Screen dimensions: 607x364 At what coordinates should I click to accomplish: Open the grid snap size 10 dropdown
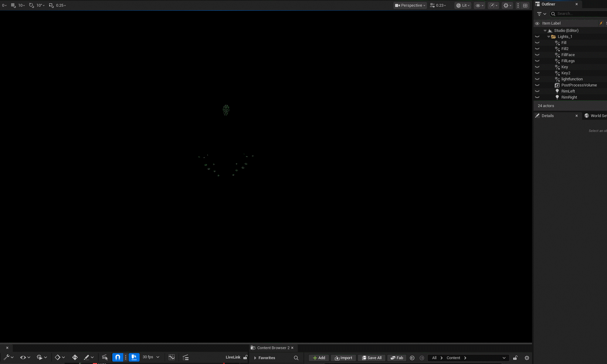tap(21, 5)
